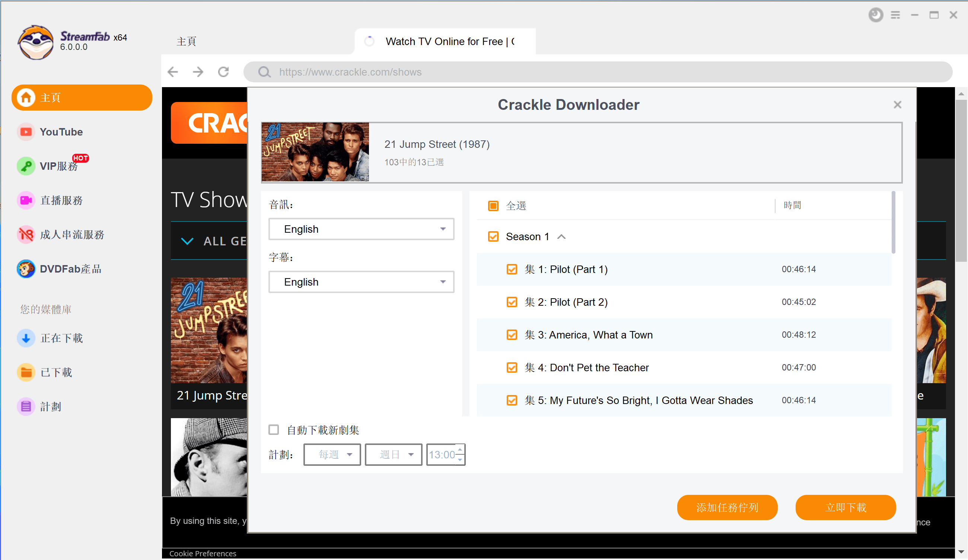Open the hamburger menu in title bar

pos(895,15)
